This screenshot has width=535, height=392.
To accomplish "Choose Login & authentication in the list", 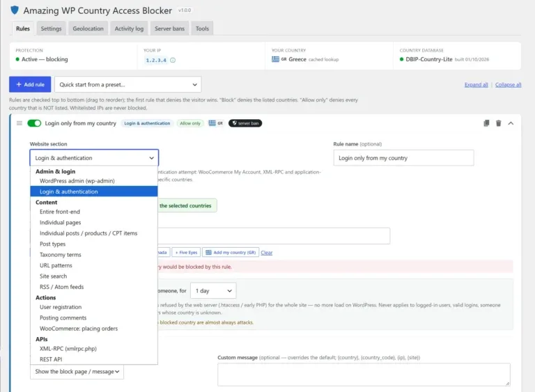I will click(94, 191).
